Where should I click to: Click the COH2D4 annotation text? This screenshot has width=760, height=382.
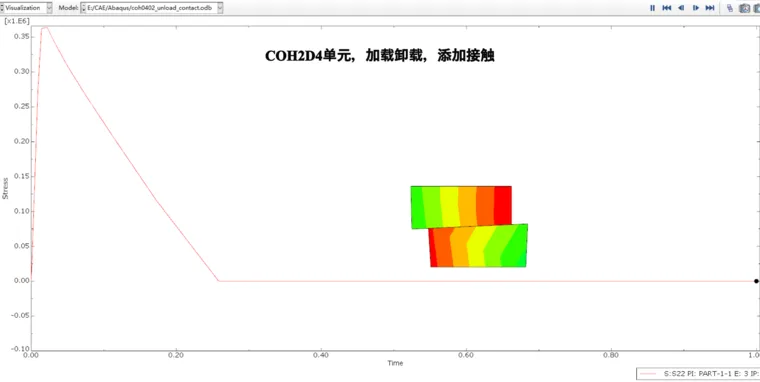tap(380, 56)
